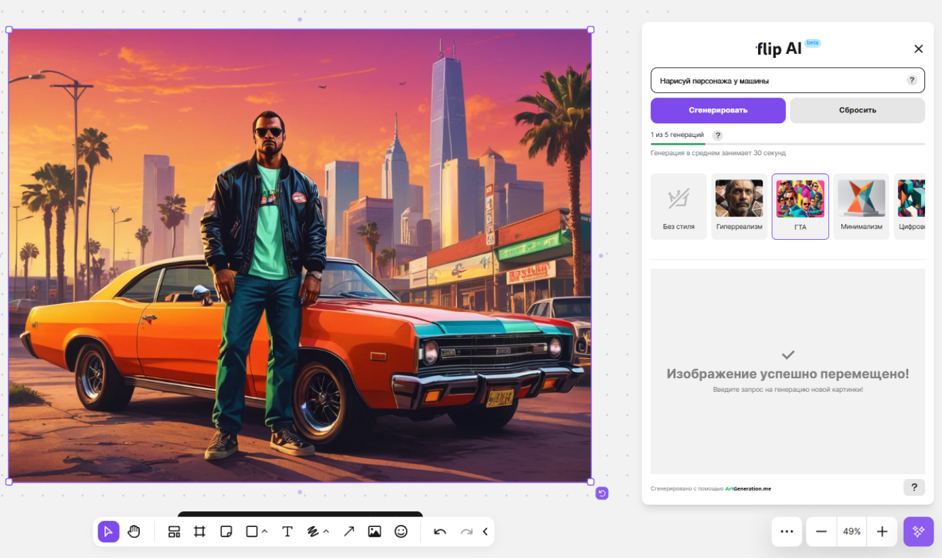This screenshot has width=942, height=560.
Task: Click 'Изображение успешно перемещено!' message
Action: (787, 374)
